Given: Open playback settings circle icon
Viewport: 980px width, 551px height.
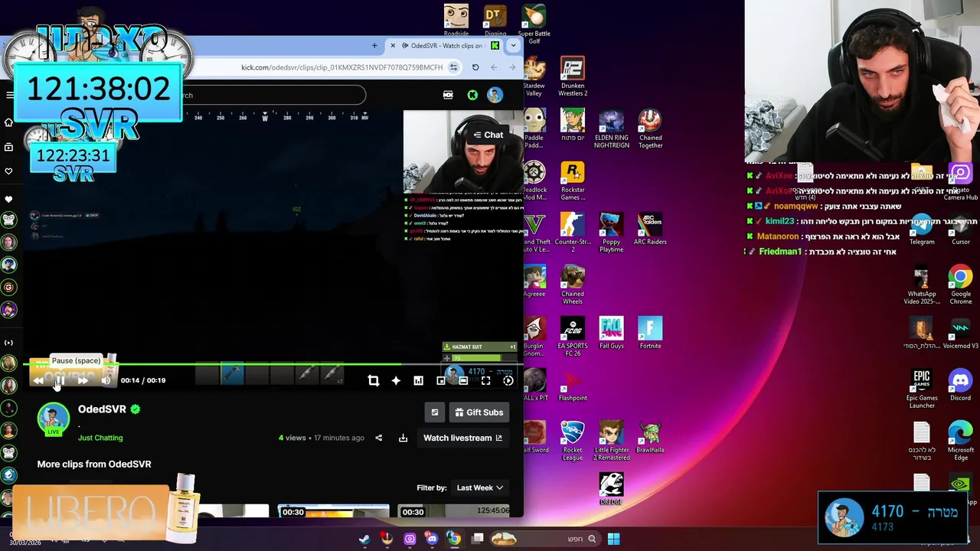Looking at the screenshot, I should click(x=508, y=380).
